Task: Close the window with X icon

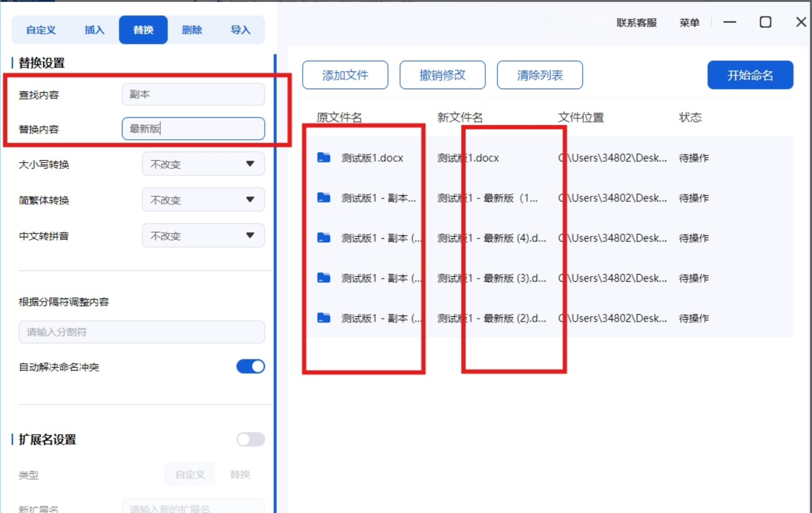Action: (800, 22)
